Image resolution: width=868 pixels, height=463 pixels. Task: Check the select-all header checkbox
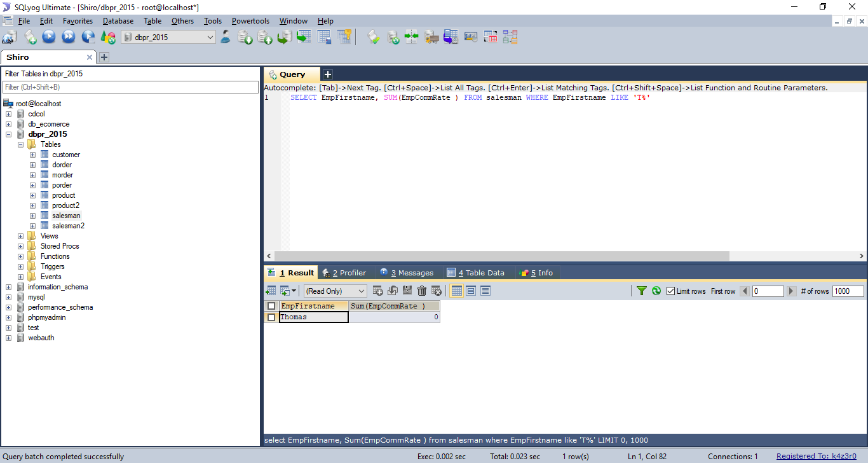pyautogui.click(x=271, y=306)
